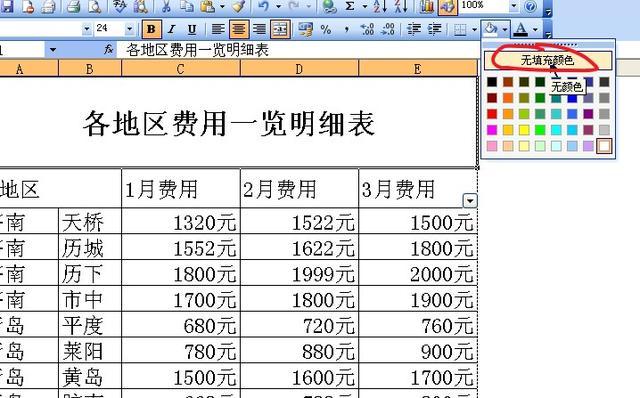
Task: Open the Name Box dropdown arrow
Action: tap(53, 50)
